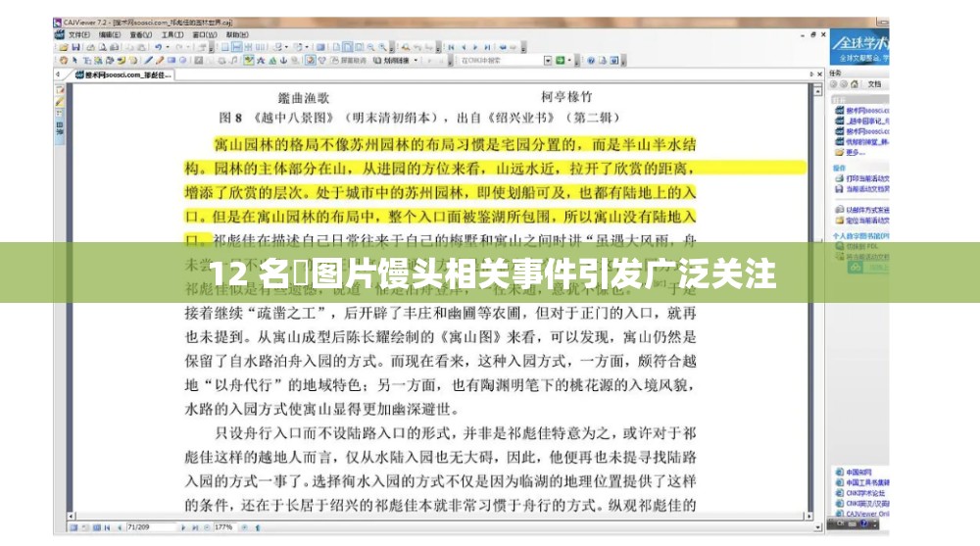Screen dimensions: 980x546
Task: Open the 工具 (Tools) menu
Action: point(172,34)
